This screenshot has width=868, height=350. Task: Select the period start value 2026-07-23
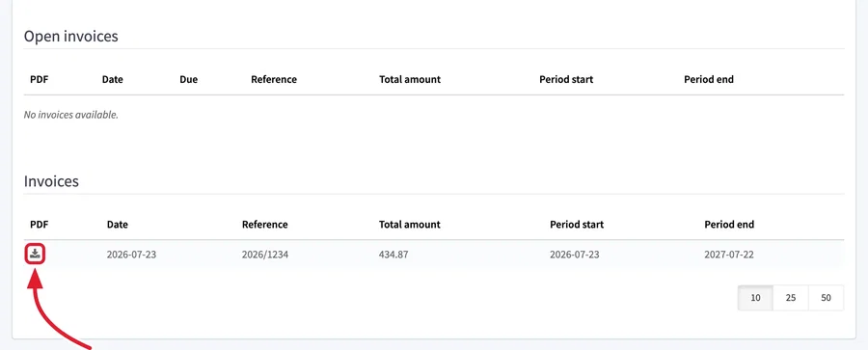click(575, 255)
